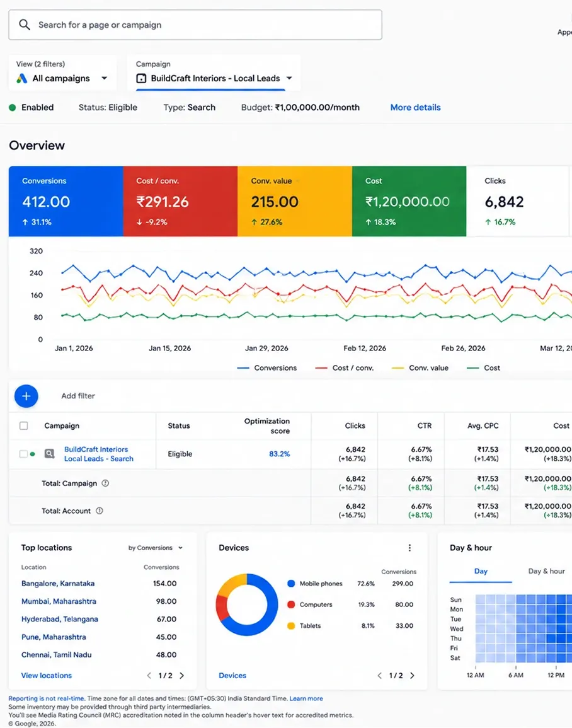Image resolution: width=572 pixels, height=728 pixels.
Task: Sort table by CTR column header
Action: pyautogui.click(x=424, y=425)
